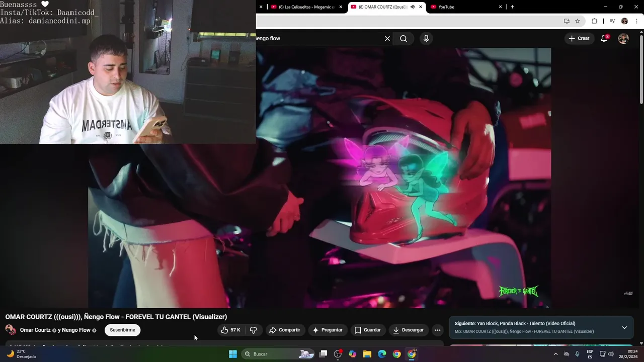Open Microsoft Edge from taskbar
Image resolution: width=644 pixels, height=362 pixels.
tap(382, 354)
